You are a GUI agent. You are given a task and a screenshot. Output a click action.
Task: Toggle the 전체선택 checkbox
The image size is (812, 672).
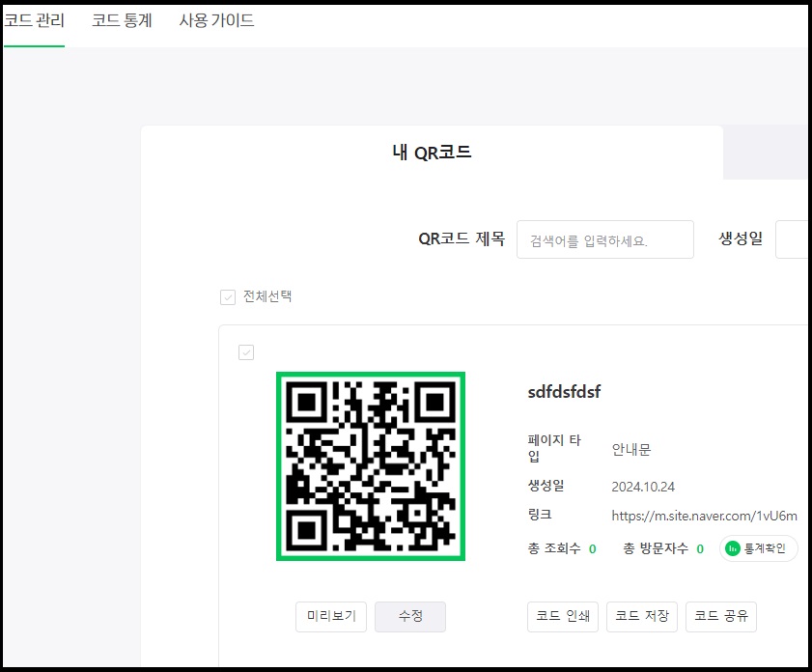pyautogui.click(x=228, y=297)
